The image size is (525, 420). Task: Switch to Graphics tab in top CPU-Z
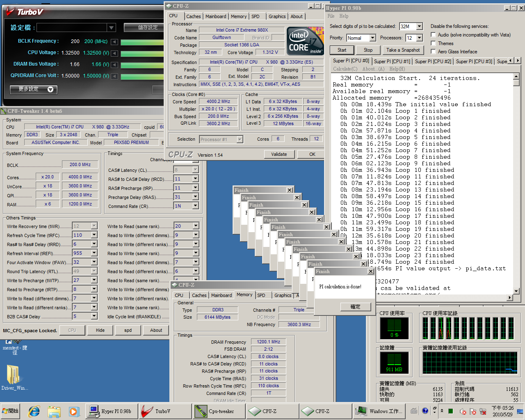coord(277,16)
